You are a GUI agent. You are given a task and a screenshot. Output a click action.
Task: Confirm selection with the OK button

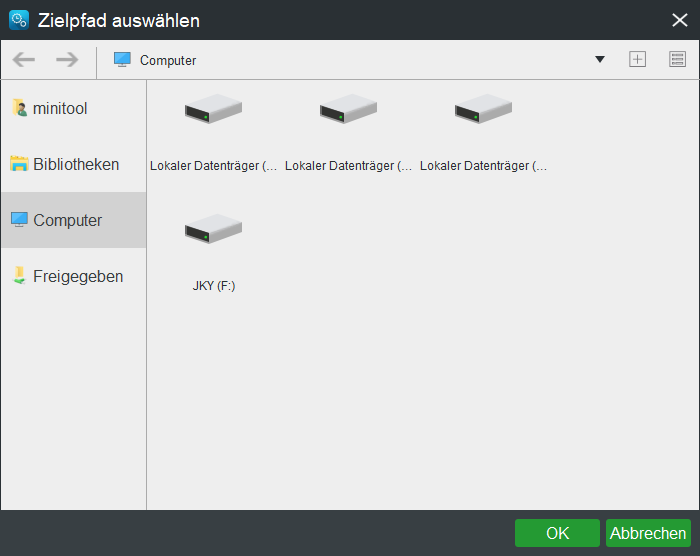click(x=557, y=533)
